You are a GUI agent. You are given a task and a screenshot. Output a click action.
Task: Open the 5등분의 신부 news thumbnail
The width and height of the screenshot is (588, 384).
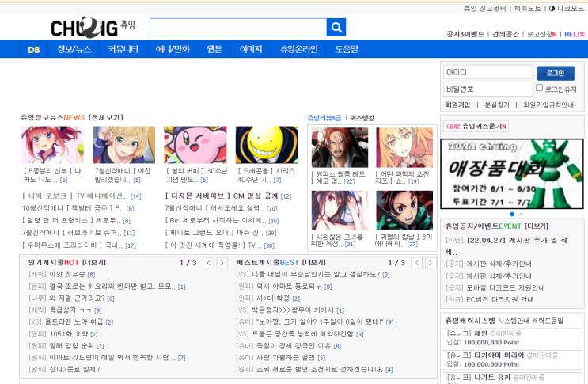(x=52, y=145)
